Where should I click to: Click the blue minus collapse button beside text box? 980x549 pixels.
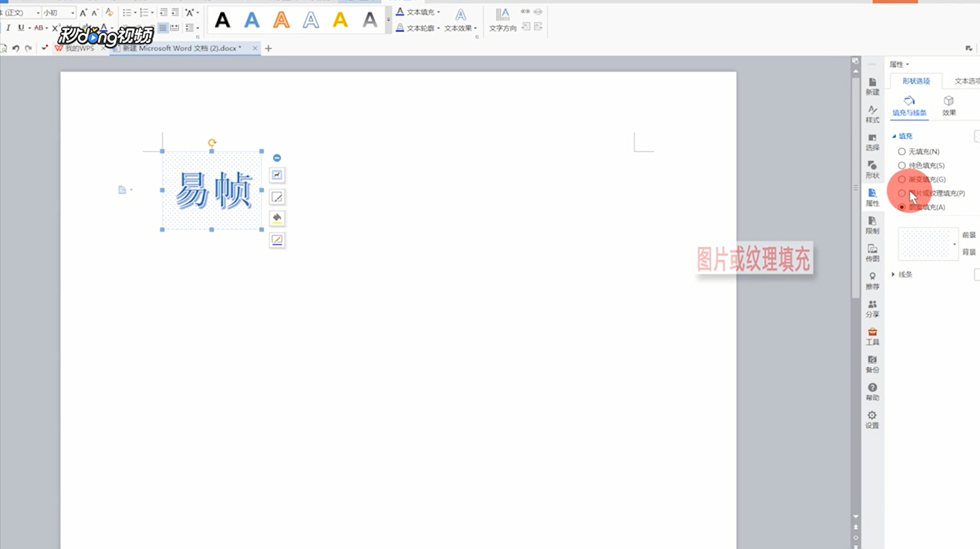[277, 158]
